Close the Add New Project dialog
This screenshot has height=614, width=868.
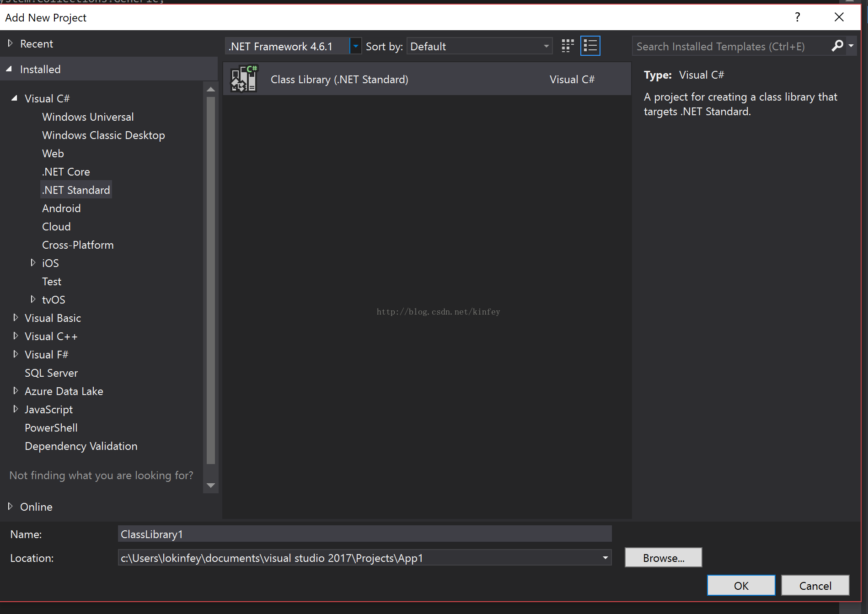(839, 17)
